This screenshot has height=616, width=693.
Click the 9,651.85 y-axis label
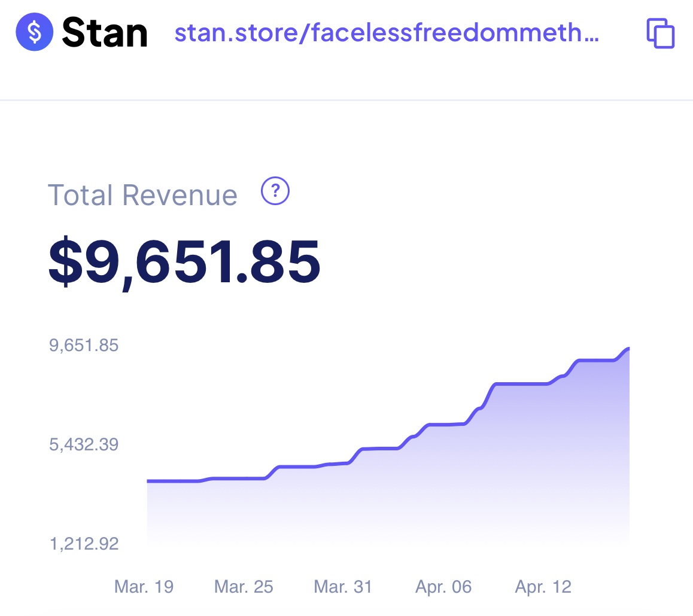pos(84,346)
